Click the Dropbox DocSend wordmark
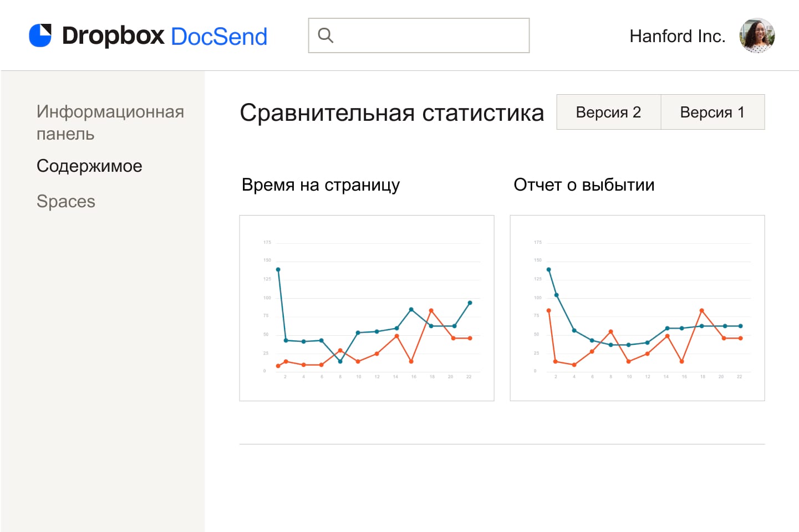Viewport: 799px width, 532px height. [x=165, y=36]
